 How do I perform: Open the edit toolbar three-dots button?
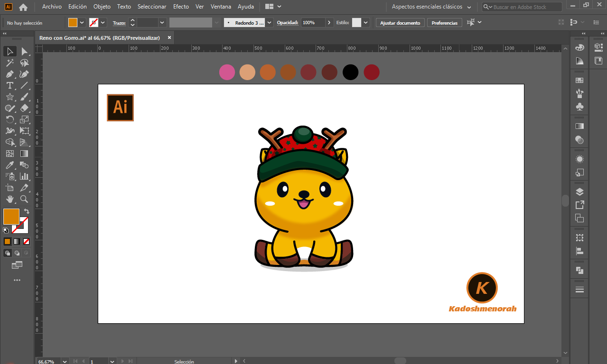click(17, 280)
